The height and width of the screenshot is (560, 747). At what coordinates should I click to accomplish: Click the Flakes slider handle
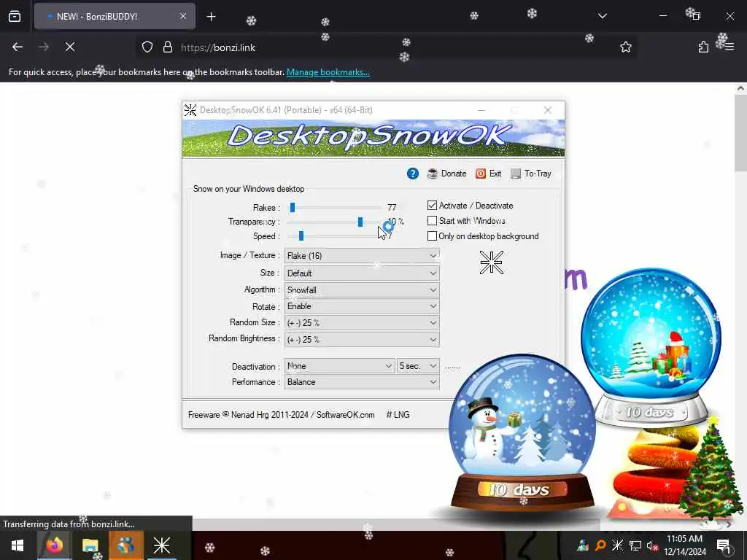pos(293,208)
